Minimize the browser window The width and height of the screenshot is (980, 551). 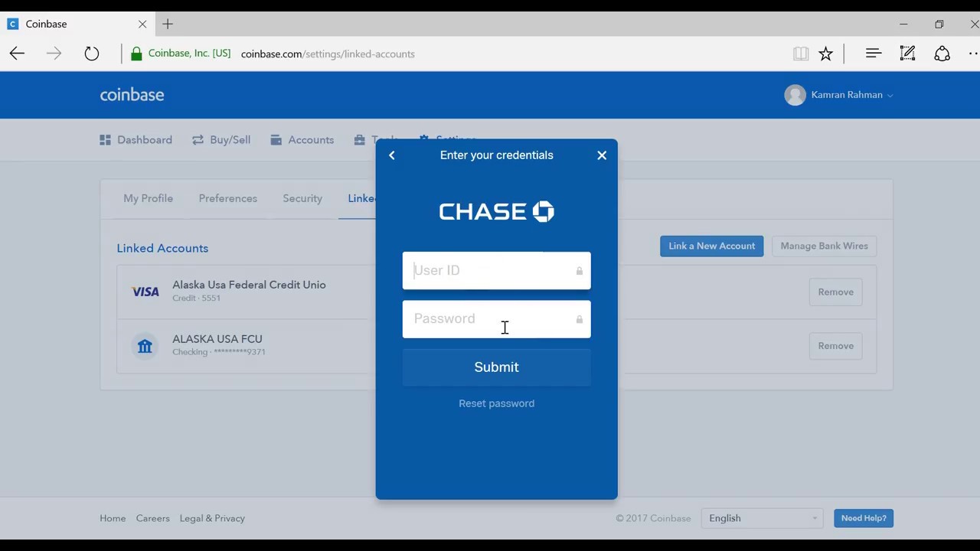pos(903,24)
